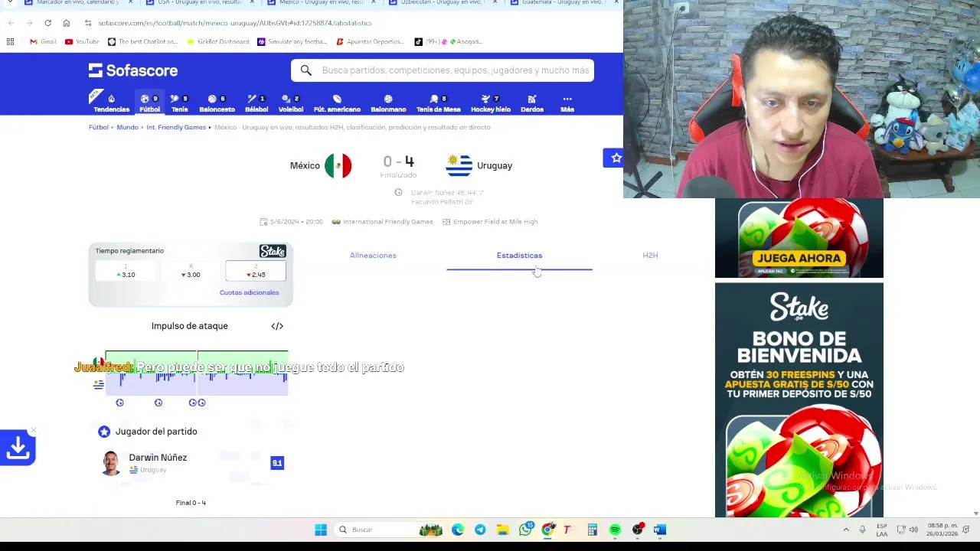Viewport: 980px width, 551px height.
Task: Open Tenis de Mesa section
Action: [439, 103]
